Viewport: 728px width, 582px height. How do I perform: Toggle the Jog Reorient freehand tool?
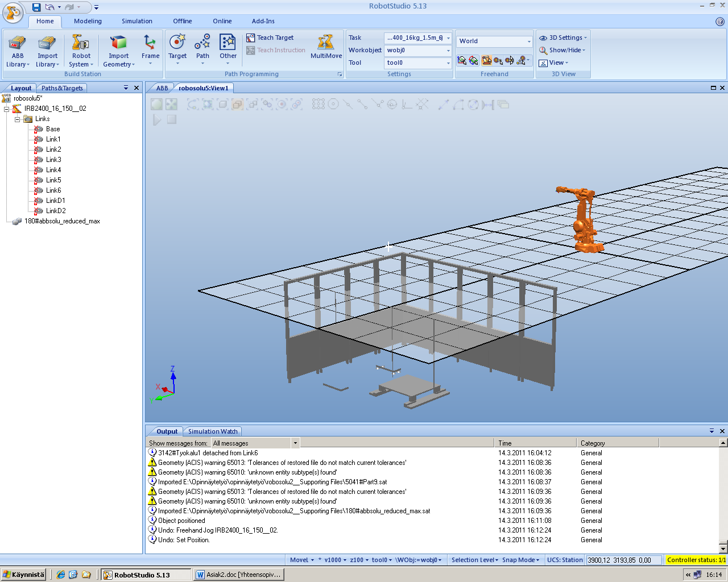(x=510, y=60)
